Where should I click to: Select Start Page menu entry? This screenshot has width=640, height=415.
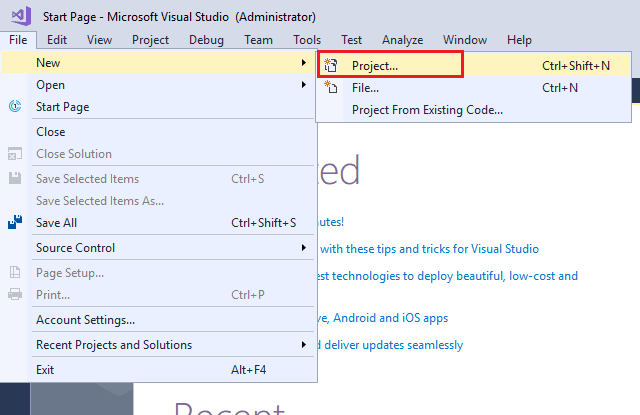pos(159,107)
